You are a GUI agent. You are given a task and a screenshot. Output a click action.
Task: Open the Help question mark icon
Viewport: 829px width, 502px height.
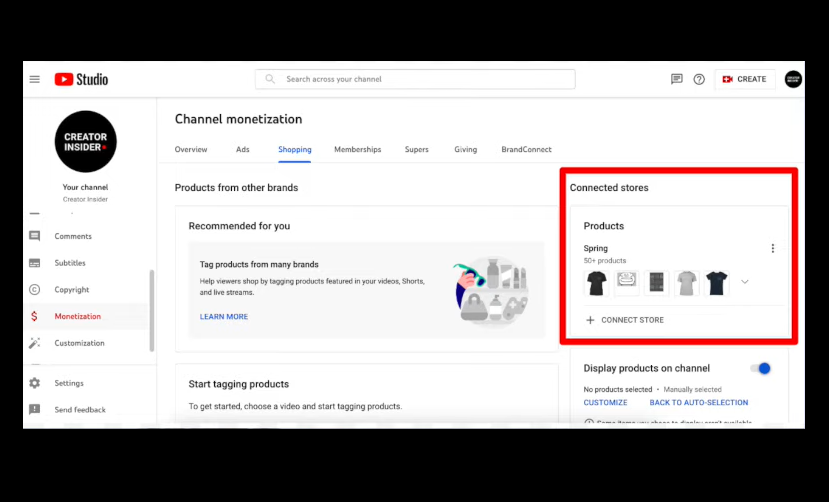tap(699, 79)
